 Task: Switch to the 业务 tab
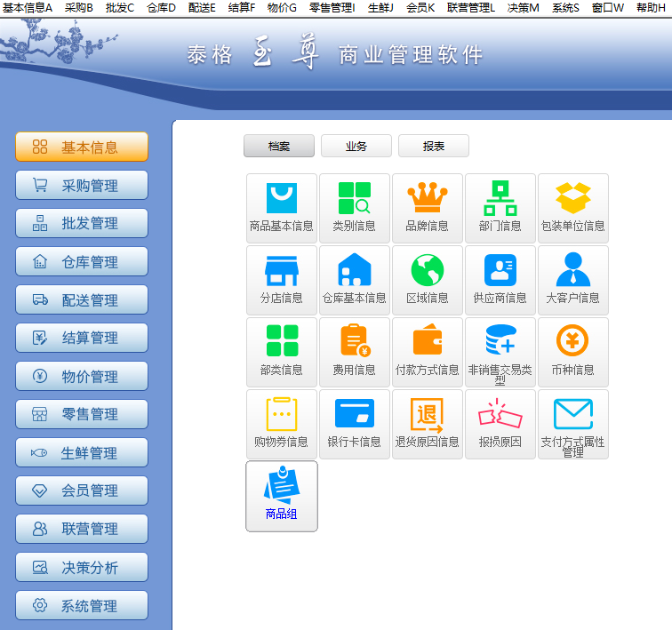pos(356,147)
